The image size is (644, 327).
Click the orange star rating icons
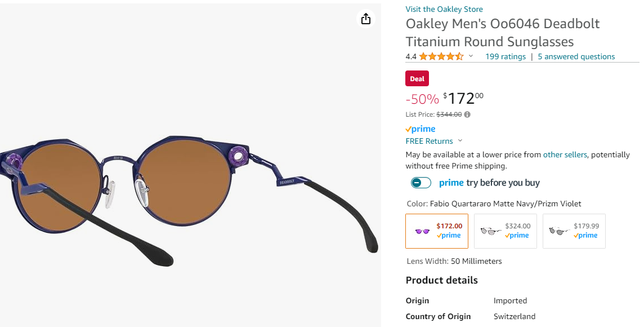coord(441,56)
